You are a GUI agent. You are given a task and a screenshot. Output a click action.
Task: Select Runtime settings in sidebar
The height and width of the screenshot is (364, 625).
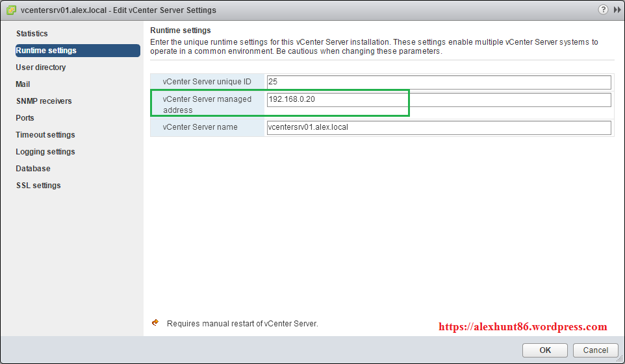coord(46,51)
